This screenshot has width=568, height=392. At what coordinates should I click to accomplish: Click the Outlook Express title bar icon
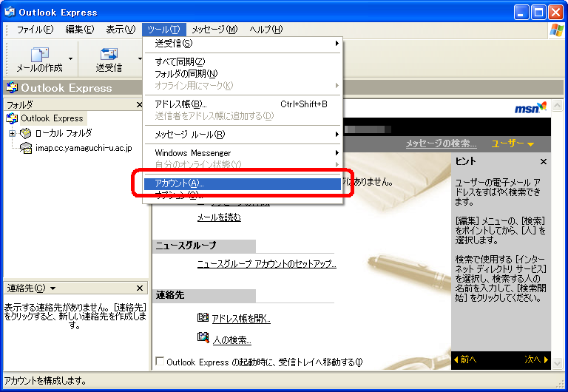(x=10, y=12)
